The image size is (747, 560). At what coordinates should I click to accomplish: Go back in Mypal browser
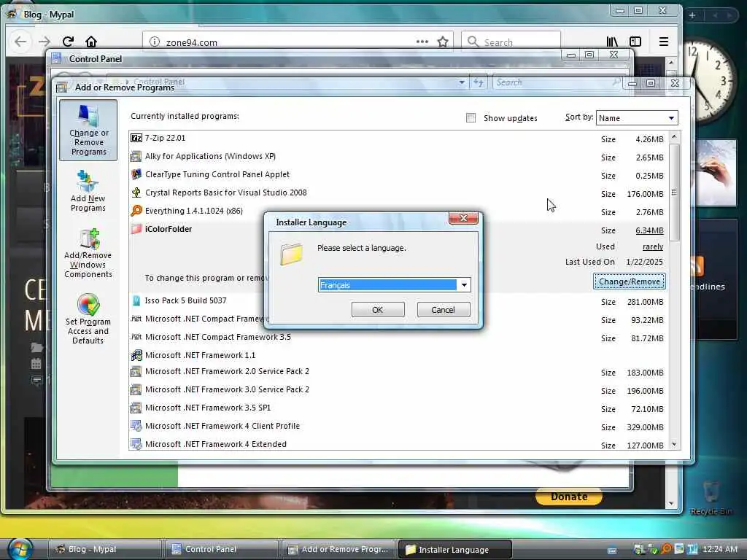(20, 42)
